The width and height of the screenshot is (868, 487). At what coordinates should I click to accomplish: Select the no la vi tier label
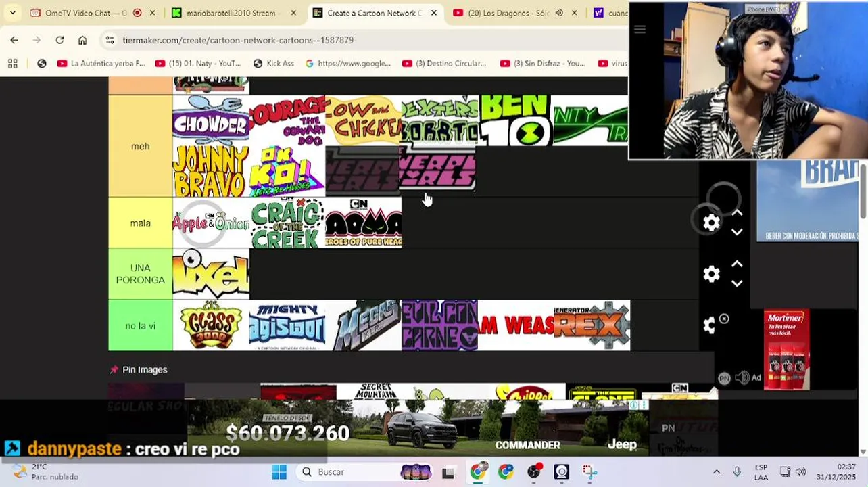click(141, 325)
